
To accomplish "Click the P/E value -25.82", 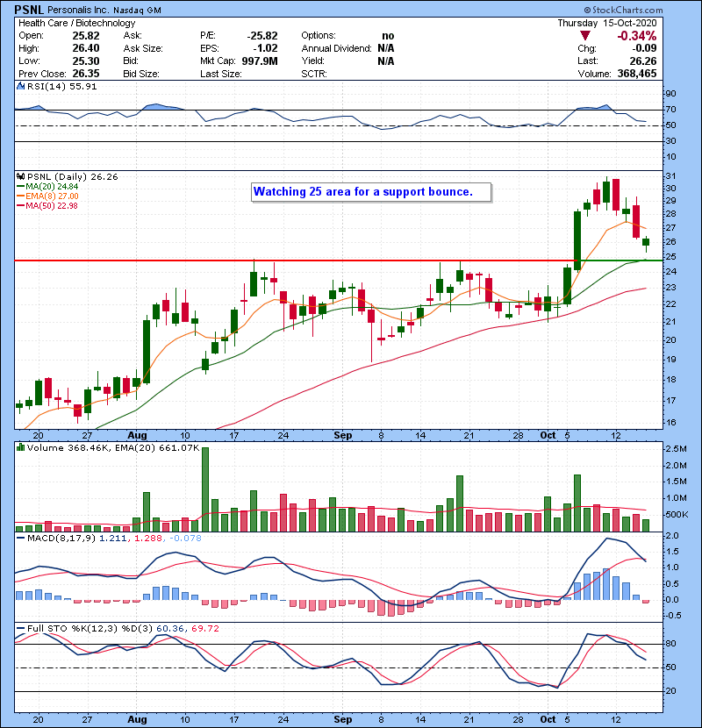I will pyautogui.click(x=262, y=36).
